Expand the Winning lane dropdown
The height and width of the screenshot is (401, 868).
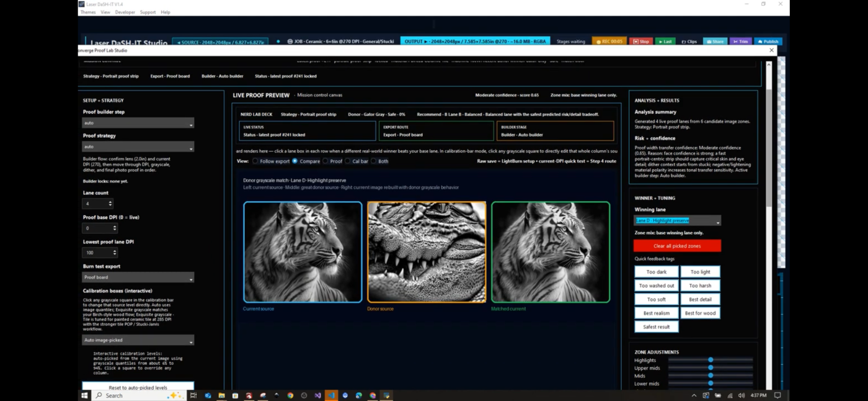[x=677, y=221]
